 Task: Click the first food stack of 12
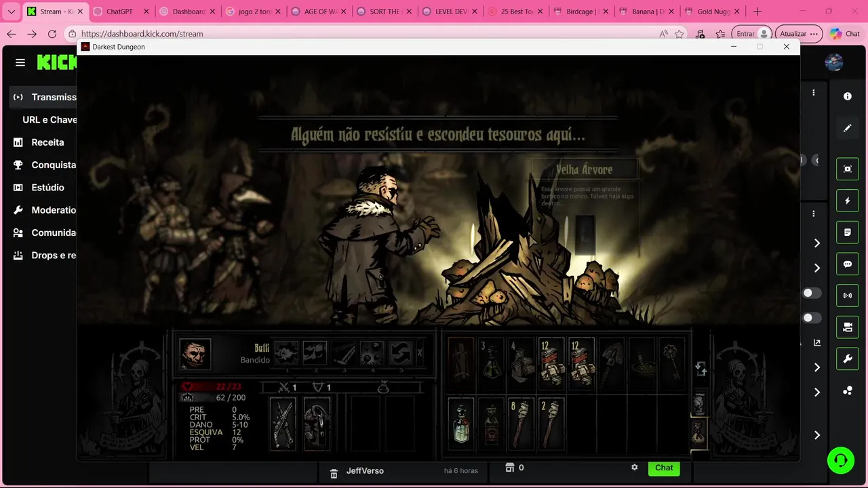click(551, 363)
